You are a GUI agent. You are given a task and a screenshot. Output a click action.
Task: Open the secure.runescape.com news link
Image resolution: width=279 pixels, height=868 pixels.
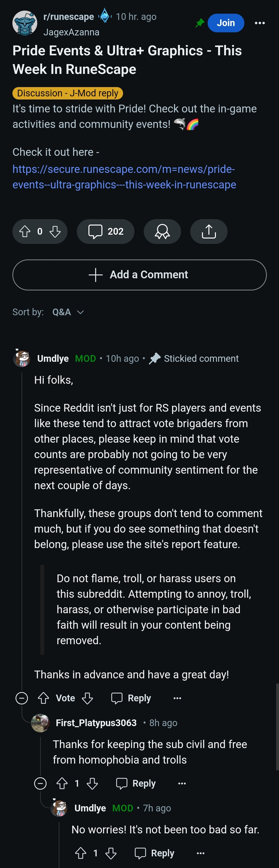[124, 177]
